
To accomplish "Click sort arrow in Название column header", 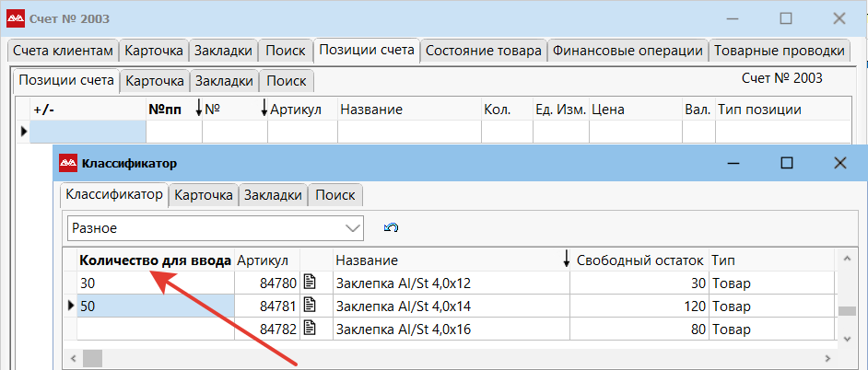I will click(x=566, y=260).
